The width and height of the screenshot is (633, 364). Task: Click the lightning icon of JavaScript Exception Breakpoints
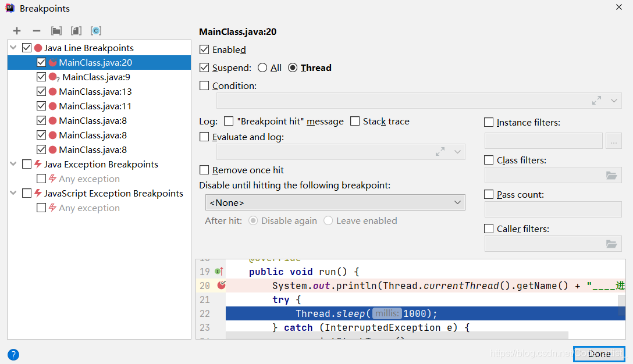(x=38, y=193)
